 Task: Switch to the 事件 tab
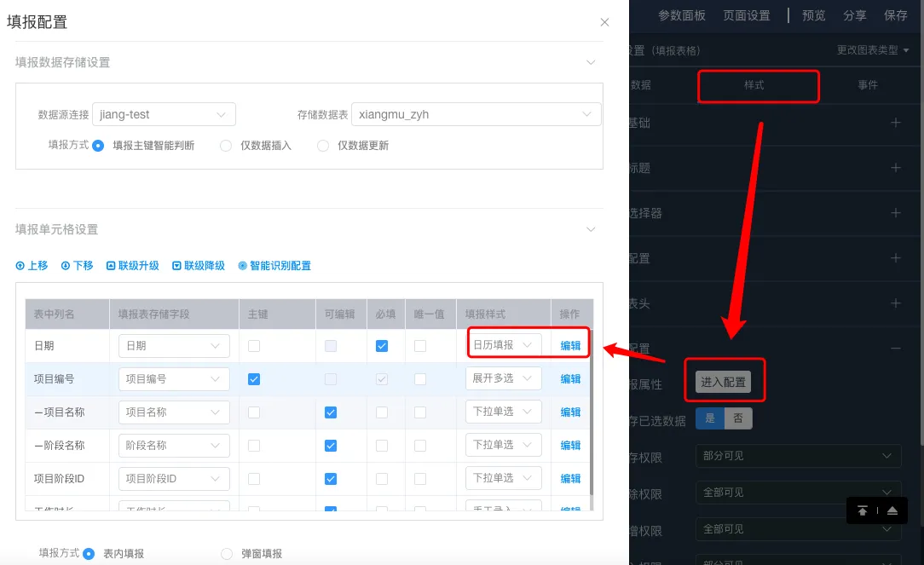coord(868,85)
